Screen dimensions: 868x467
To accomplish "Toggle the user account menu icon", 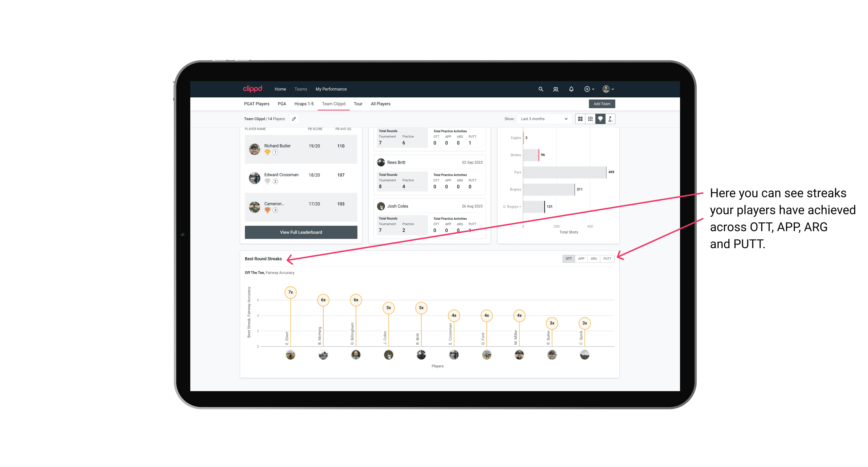I will pyautogui.click(x=608, y=89).
